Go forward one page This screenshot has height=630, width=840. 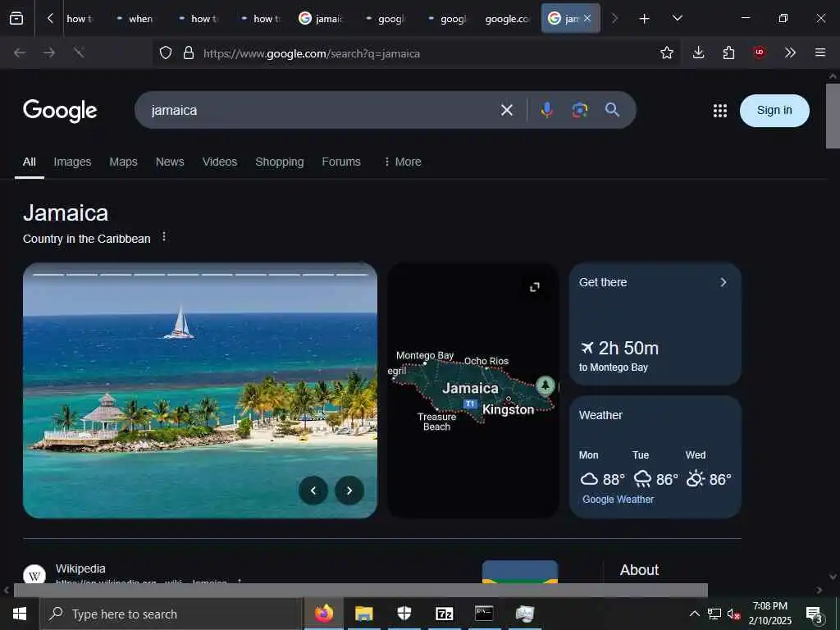49,52
